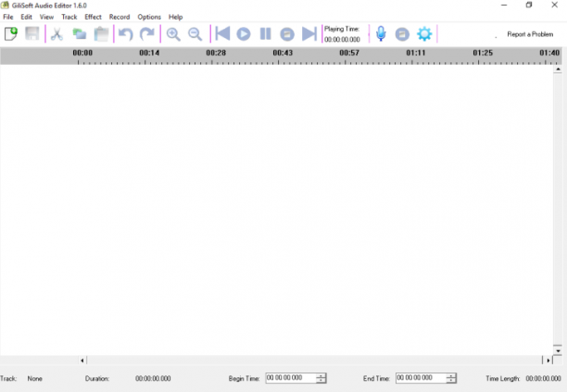Restore down the Audio Editor window
The width and height of the screenshot is (567, 392).
[x=529, y=5]
